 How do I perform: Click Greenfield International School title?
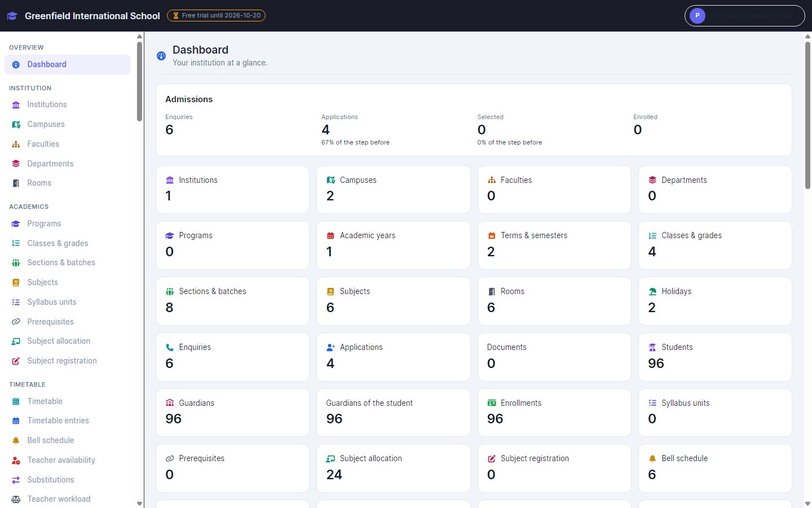click(92, 16)
